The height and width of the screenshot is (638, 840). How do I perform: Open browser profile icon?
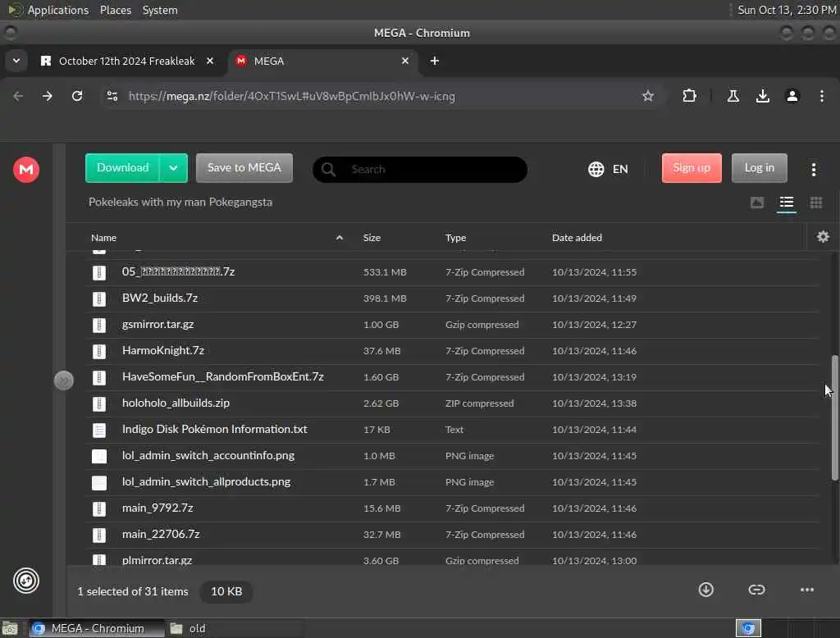pos(792,96)
